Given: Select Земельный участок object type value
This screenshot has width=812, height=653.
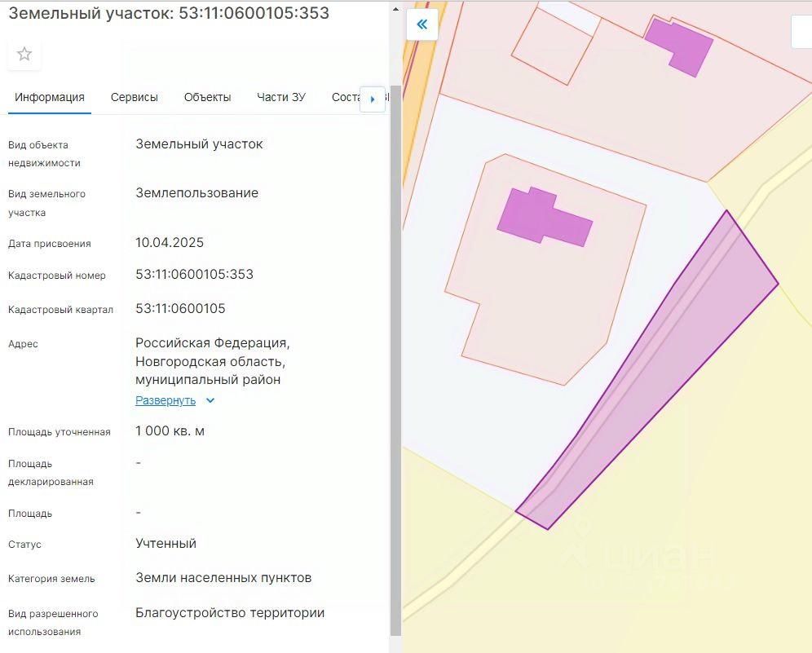Looking at the screenshot, I should point(199,144).
